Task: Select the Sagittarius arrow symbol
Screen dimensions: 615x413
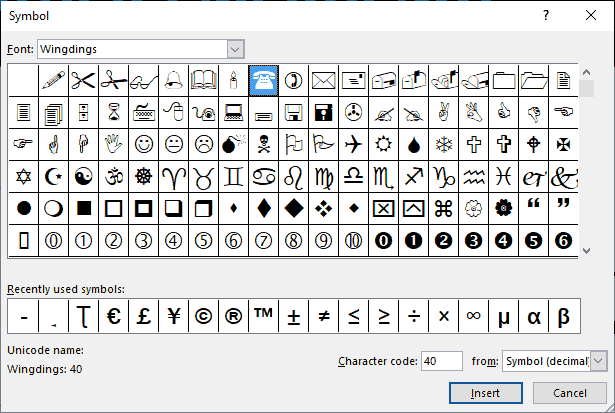Action: (x=413, y=176)
